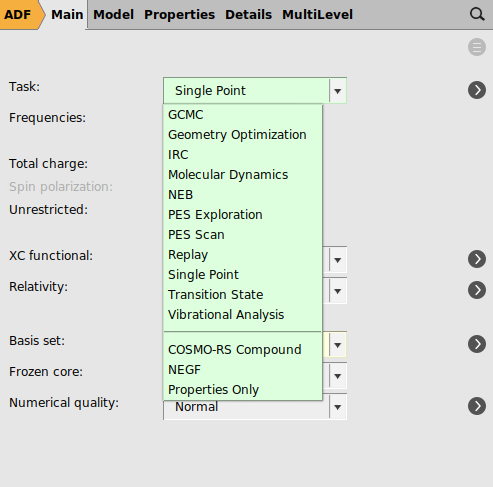493x487 pixels.
Task: Choose Geometry Optimization task
Action: tap(243, 135)
